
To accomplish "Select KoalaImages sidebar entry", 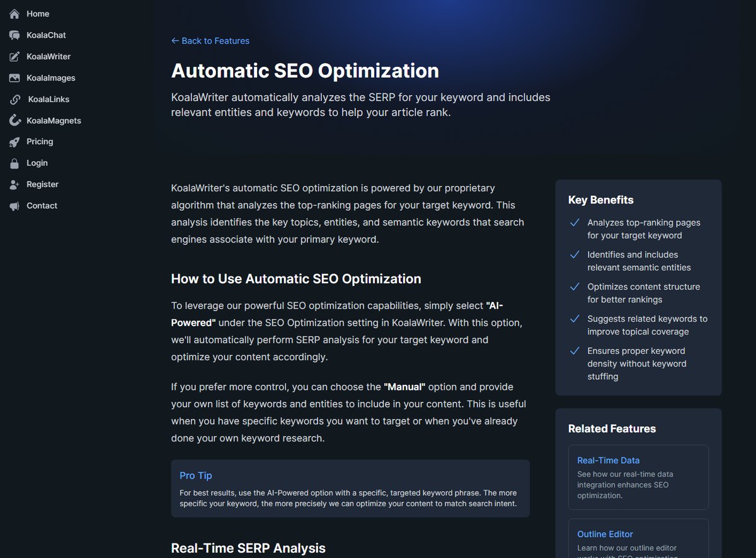I will tap(51, 78).
